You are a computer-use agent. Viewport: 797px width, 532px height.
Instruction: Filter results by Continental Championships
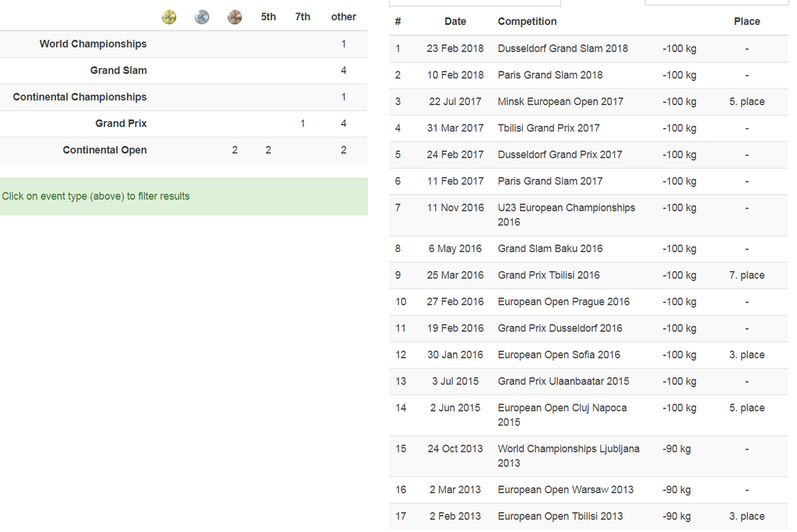79,97
